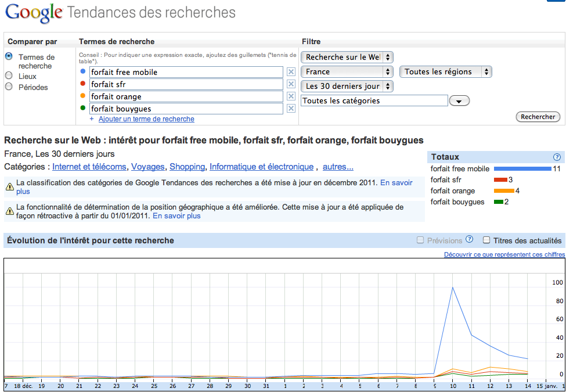The width and height of the screenshot is (566, 392).
Task: Open 'Toutes les régions' dropdown
Action: 445,71
